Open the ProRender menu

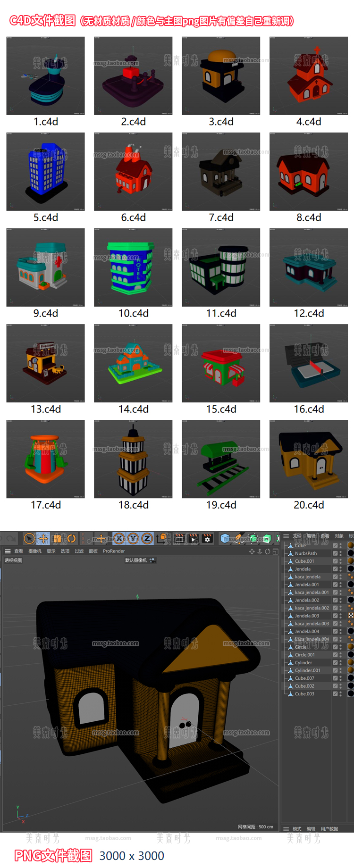click(x=114, y=551)
